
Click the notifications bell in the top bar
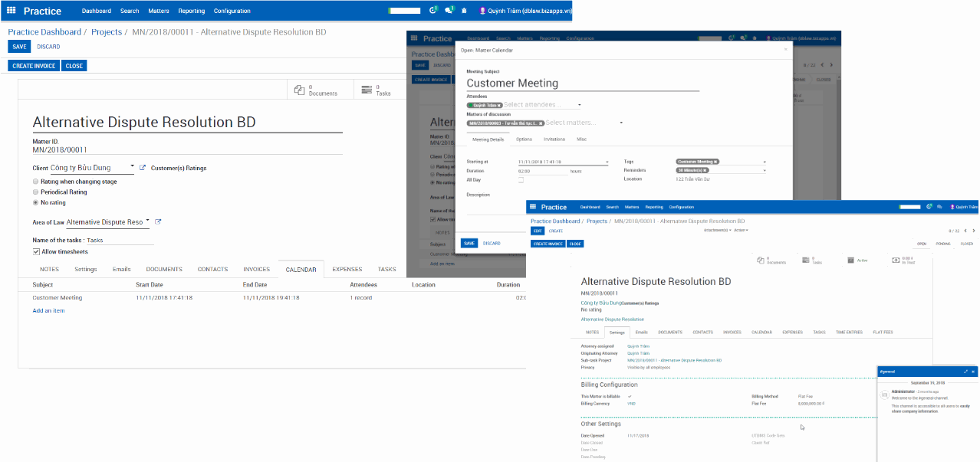[449, 10]
